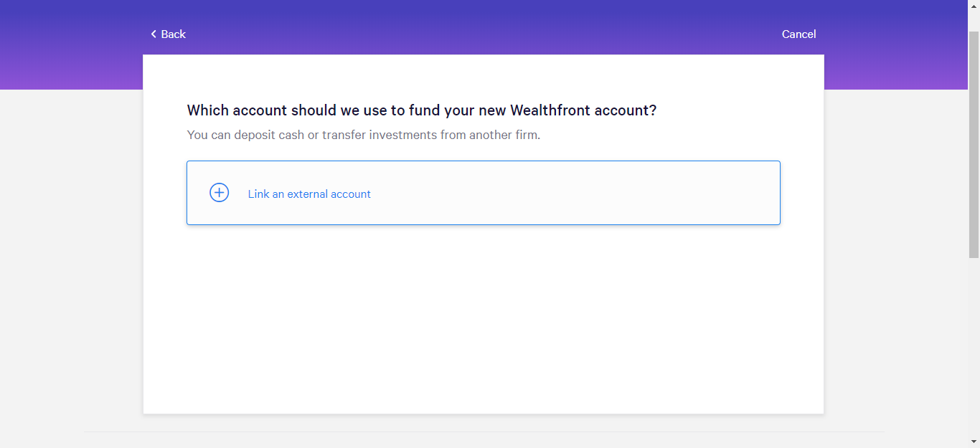The width and height of the screenshot is (980, 448).
Task: Click the horizontal divider line below the panel
Action: point(483,432)
